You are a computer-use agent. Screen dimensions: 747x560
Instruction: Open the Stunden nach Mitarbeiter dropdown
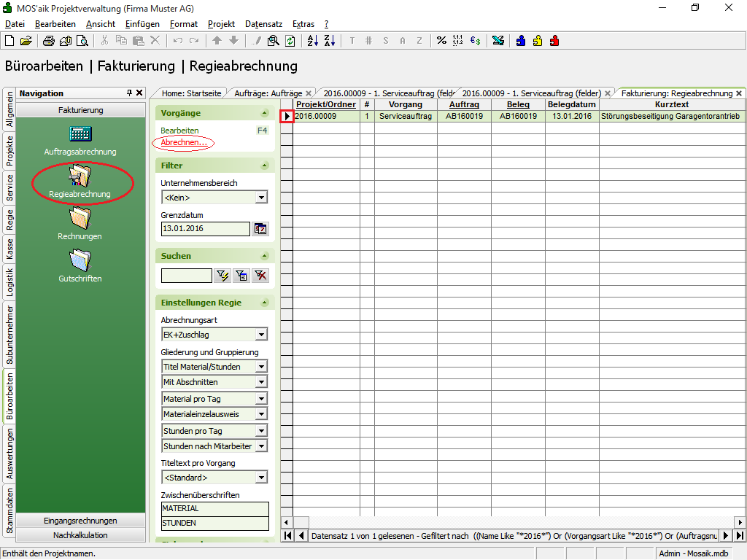click(261, 446)
